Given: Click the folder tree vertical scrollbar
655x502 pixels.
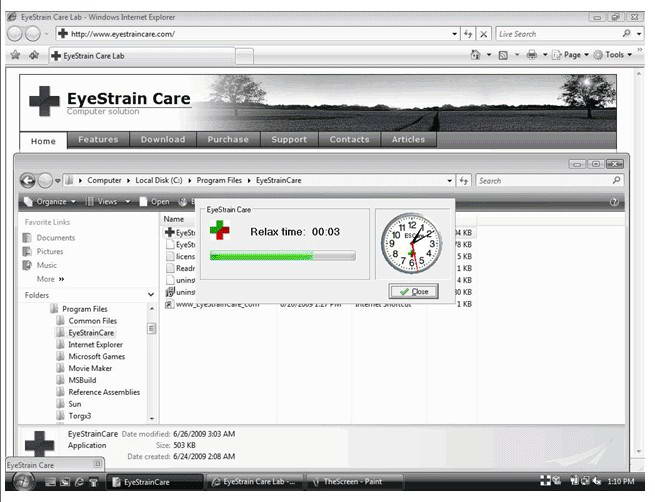Looking at the screenshot, I should [x=152, y=363].
